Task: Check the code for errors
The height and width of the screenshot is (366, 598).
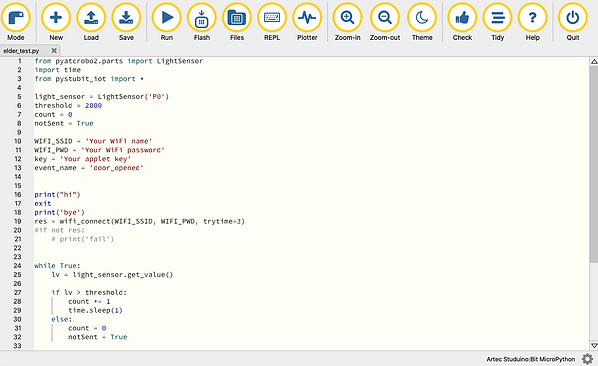Action: pyautogui.click(x=462, y=22)
